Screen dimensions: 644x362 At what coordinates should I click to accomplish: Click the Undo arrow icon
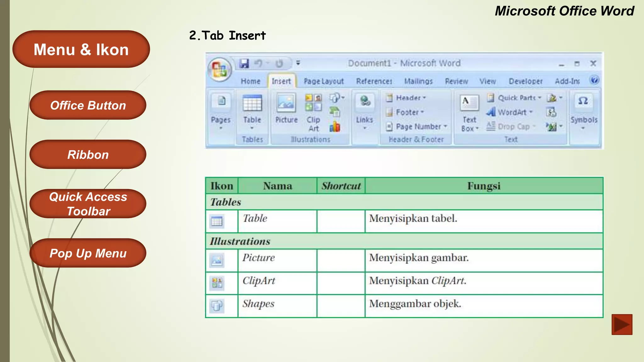[x=258, y=63]
